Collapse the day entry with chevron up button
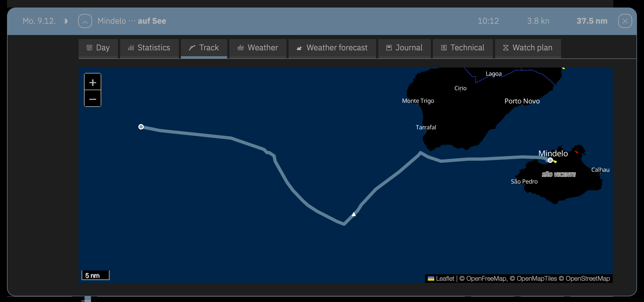Image resolution: width=644 pixels, height=302 pixels. point(85,21)
